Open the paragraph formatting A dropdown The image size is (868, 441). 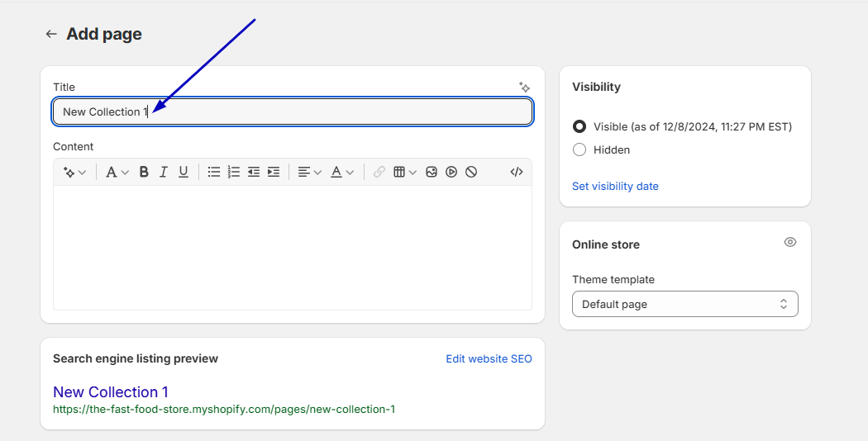pos(117,172)
